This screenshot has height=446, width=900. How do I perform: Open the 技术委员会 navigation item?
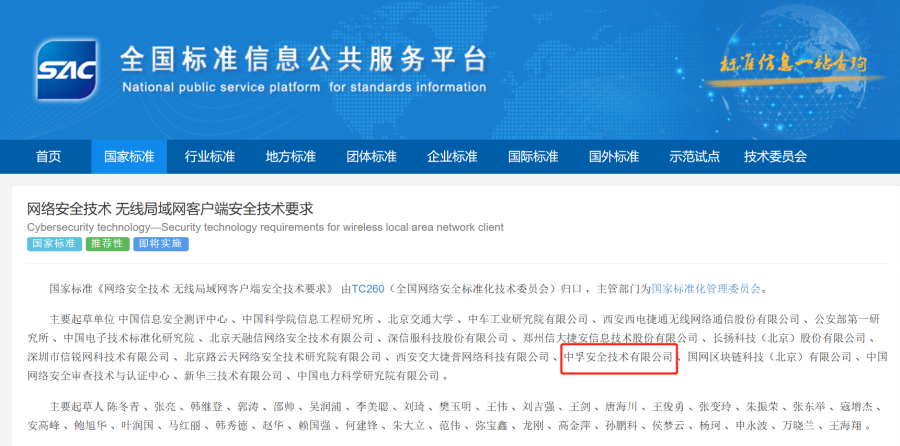pyautogui.click(x=775, y=157)
